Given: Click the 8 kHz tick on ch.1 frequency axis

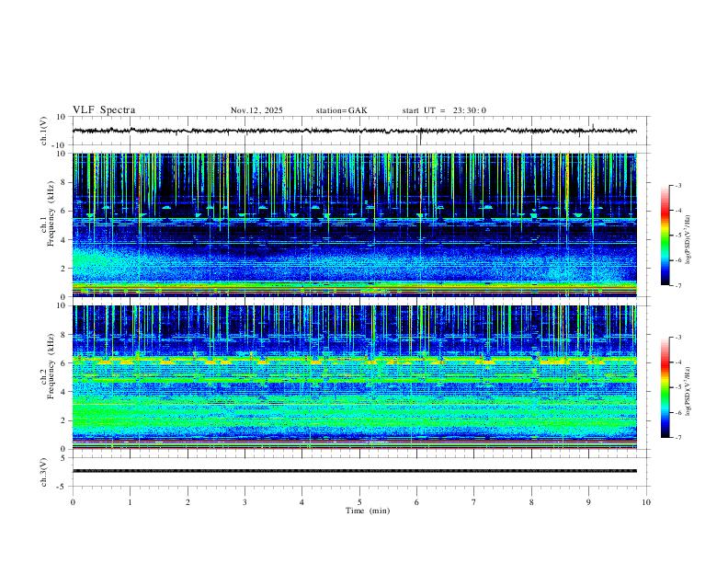Looking at the screenshot, I should (x=63, y=182).
